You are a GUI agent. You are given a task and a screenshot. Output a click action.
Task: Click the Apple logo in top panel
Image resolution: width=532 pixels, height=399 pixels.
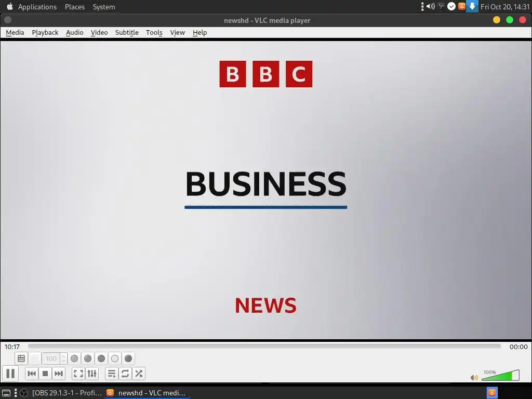tap(9, 6)
